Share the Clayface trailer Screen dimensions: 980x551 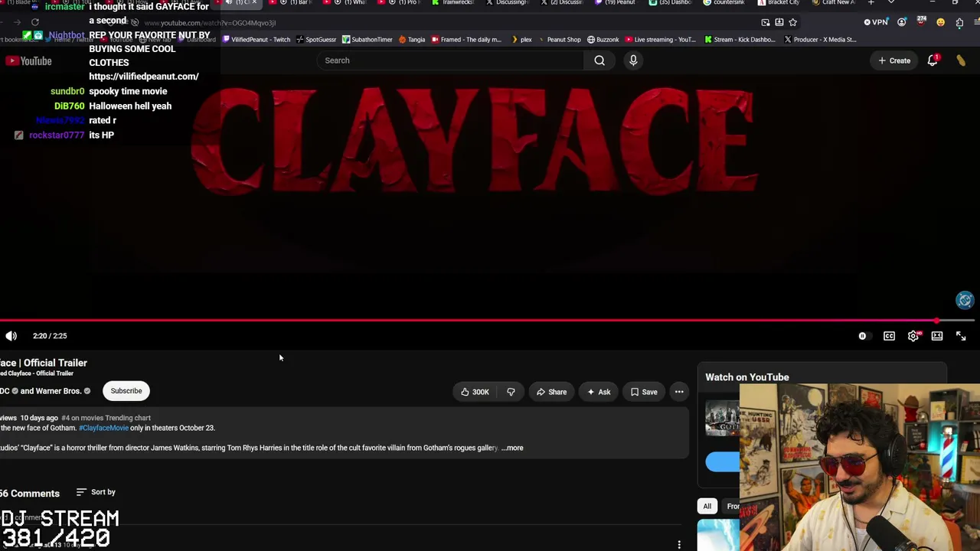coord(551,392)
